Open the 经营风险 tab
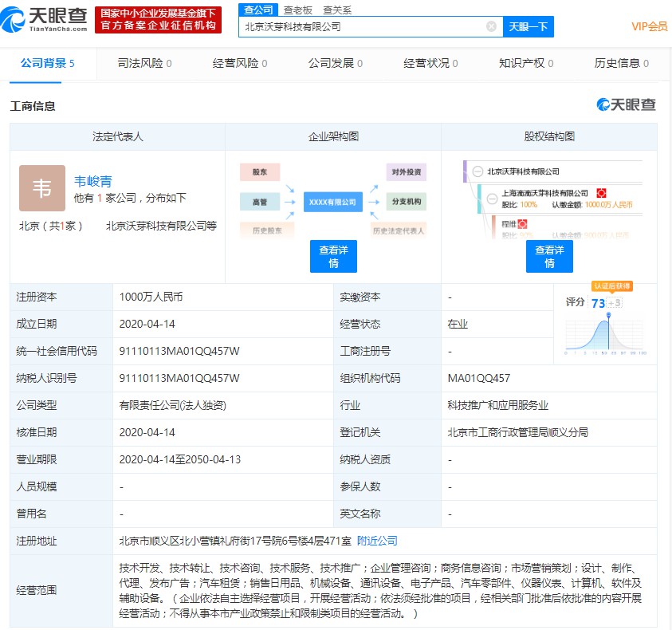The width and height of the screenshot is (672, 630). (240, 64)
